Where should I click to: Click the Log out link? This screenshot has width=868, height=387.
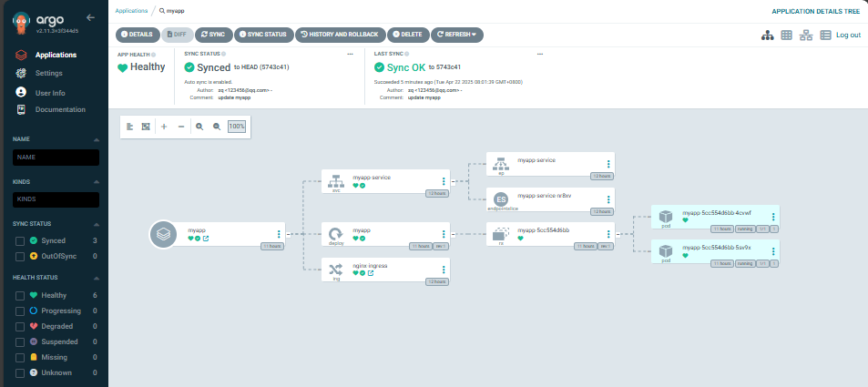pyautogui.click(x=848, y=35)
